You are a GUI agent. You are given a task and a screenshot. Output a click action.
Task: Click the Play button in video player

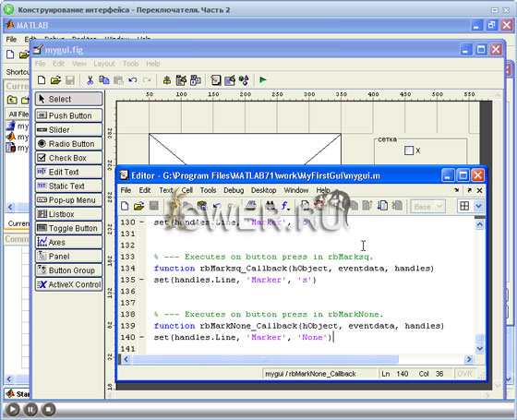coord(12,410)
